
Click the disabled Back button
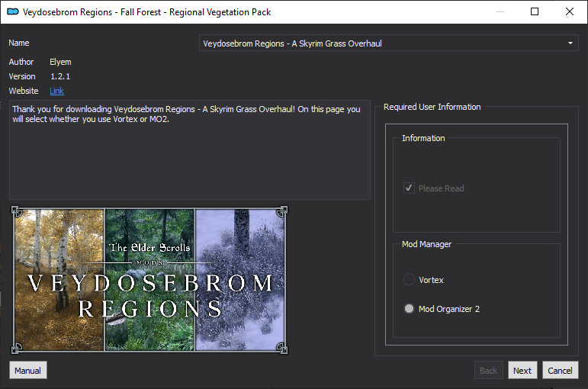488,370
